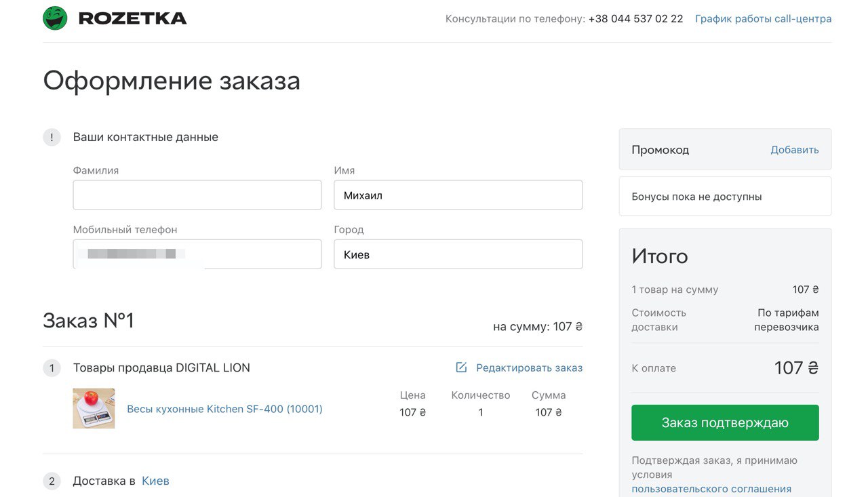Open the Город field with Киев
Viewport: 868px width, 497px height.
[458, 254]
